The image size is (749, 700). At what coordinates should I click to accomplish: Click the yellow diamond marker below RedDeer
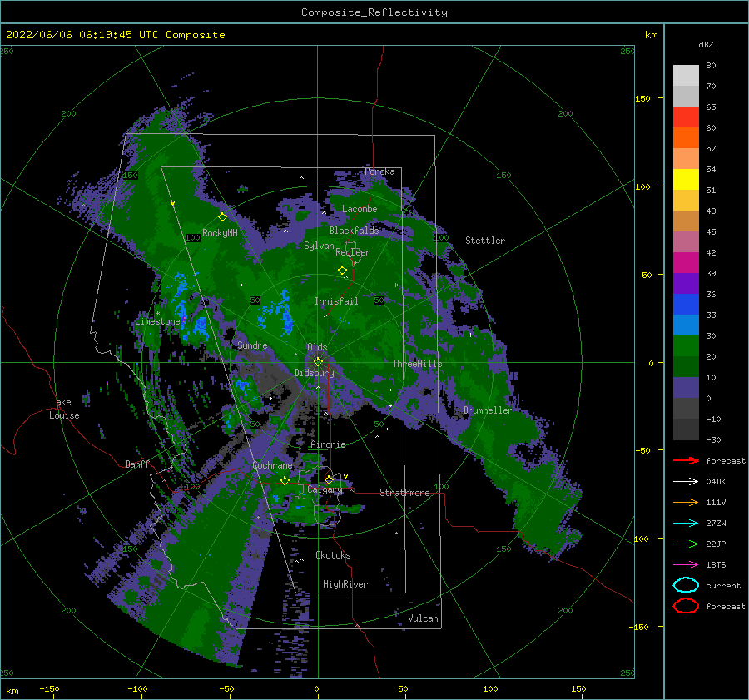point(342,270)
